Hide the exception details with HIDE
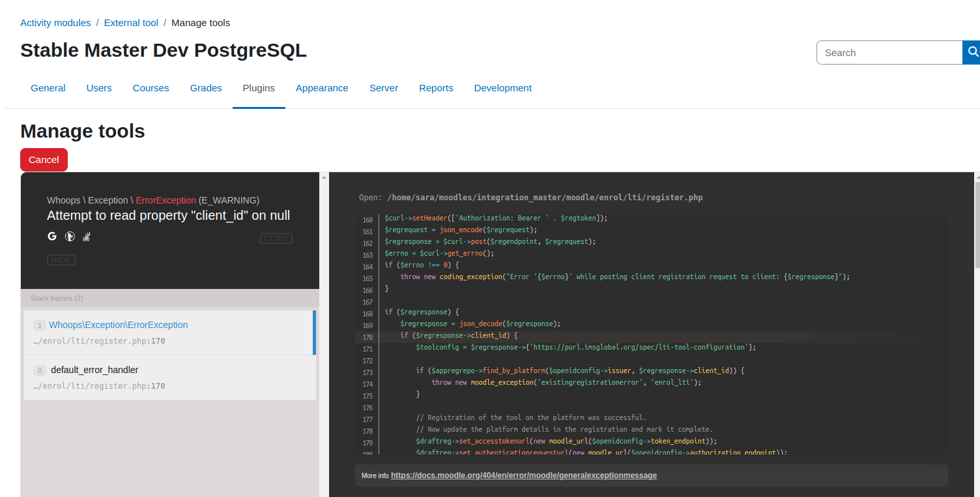 tap(61, 260)
